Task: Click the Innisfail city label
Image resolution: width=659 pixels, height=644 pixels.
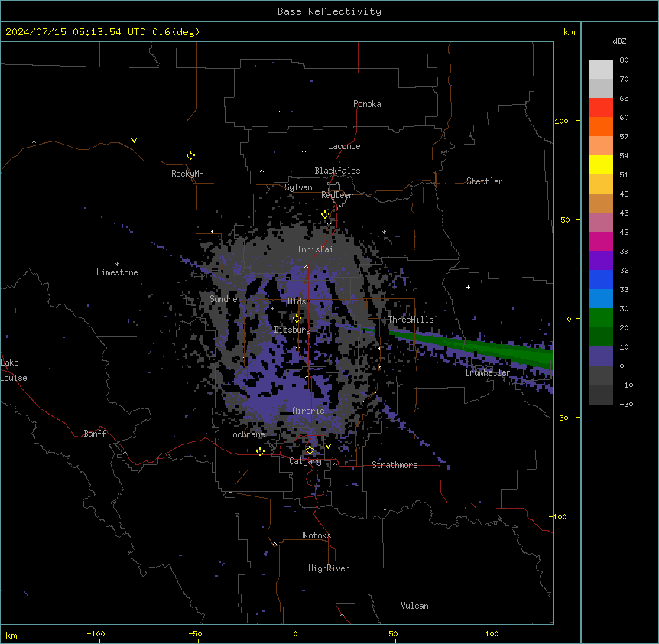Action: (317, 249)
